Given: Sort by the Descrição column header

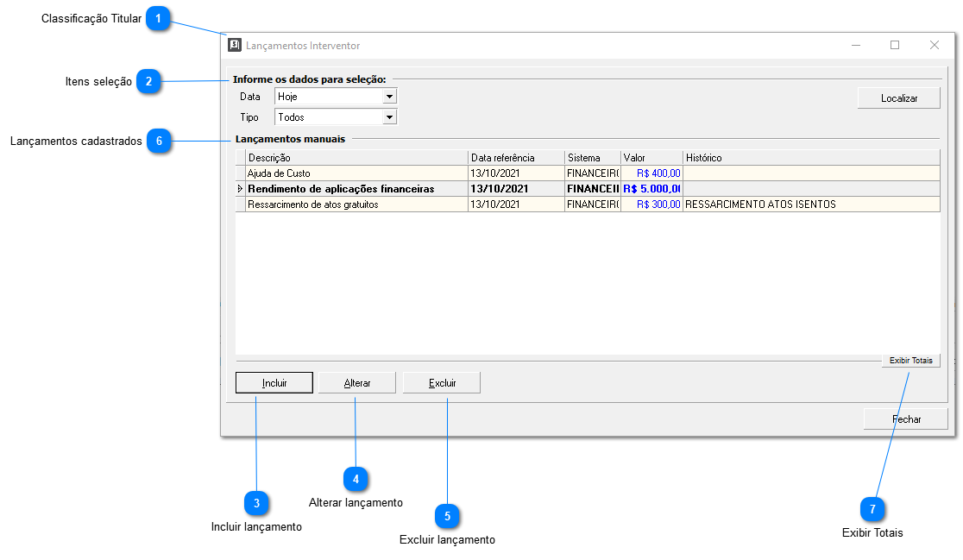Looking at the screenshot, I should click(x=357, y=158).
